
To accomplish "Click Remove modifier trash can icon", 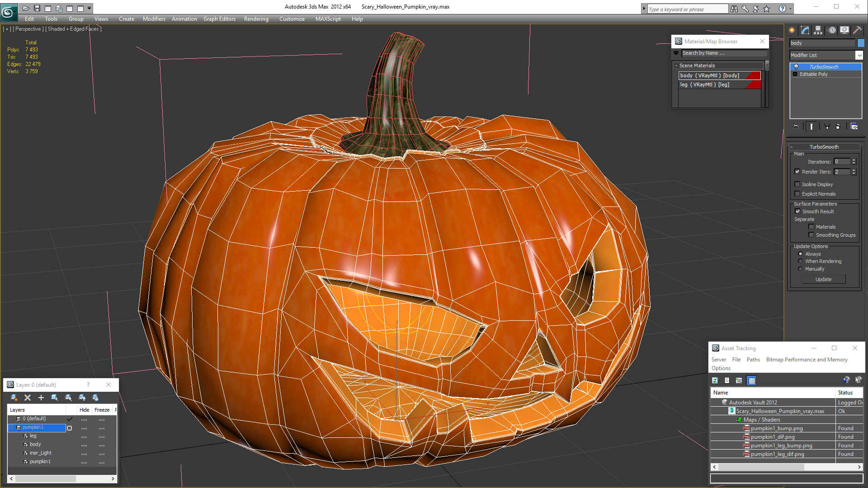I will (838, 127).
